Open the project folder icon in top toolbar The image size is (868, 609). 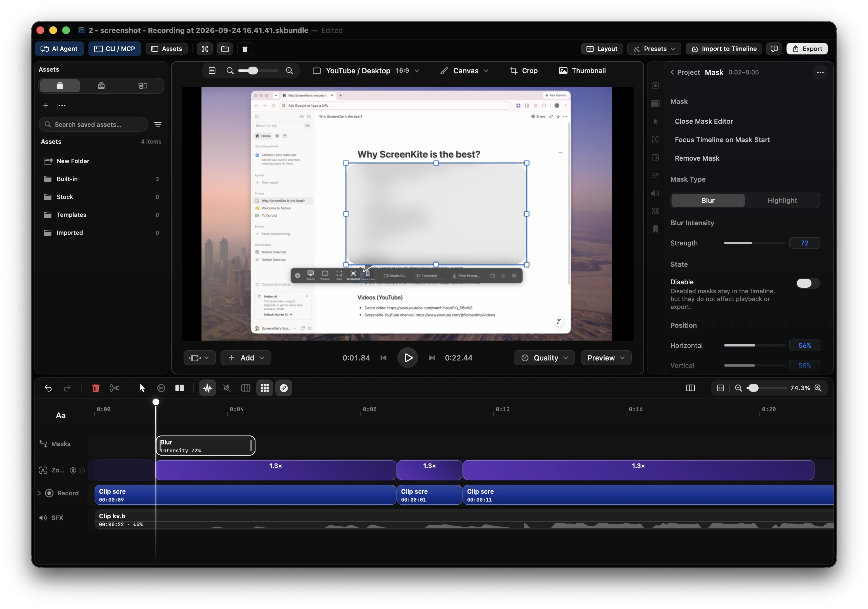225,49
